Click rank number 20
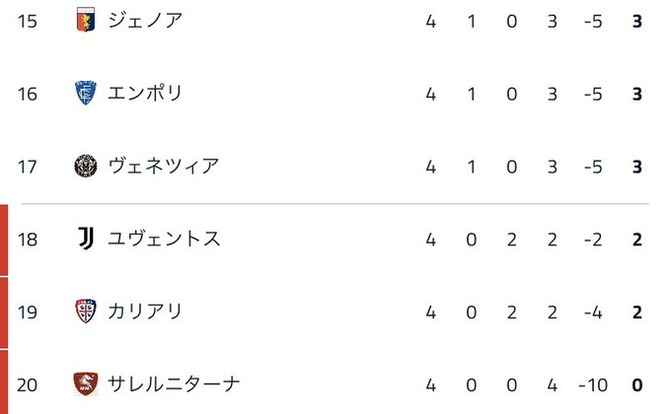This screenshot has height=414, width=670. click(x=28, y=384)
